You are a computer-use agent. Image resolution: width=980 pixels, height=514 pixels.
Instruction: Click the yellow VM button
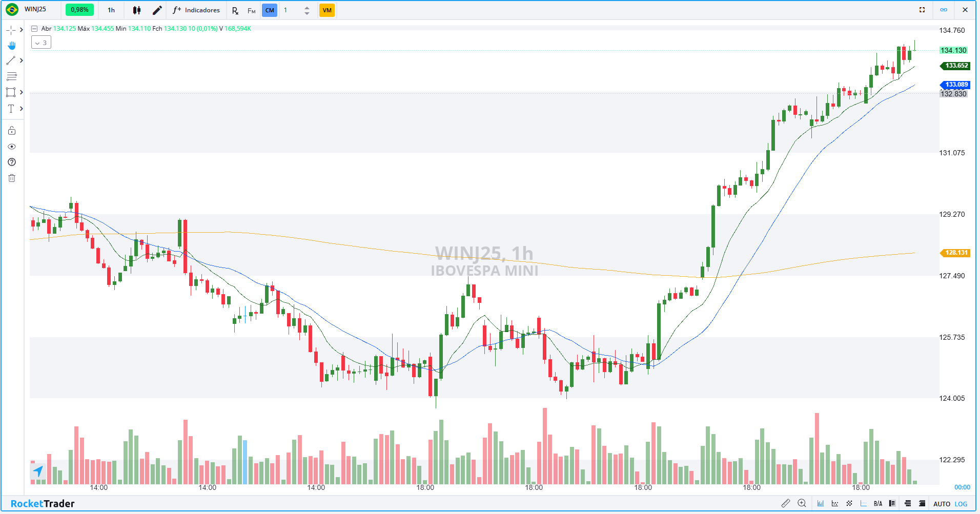click(x=327, y=10)
